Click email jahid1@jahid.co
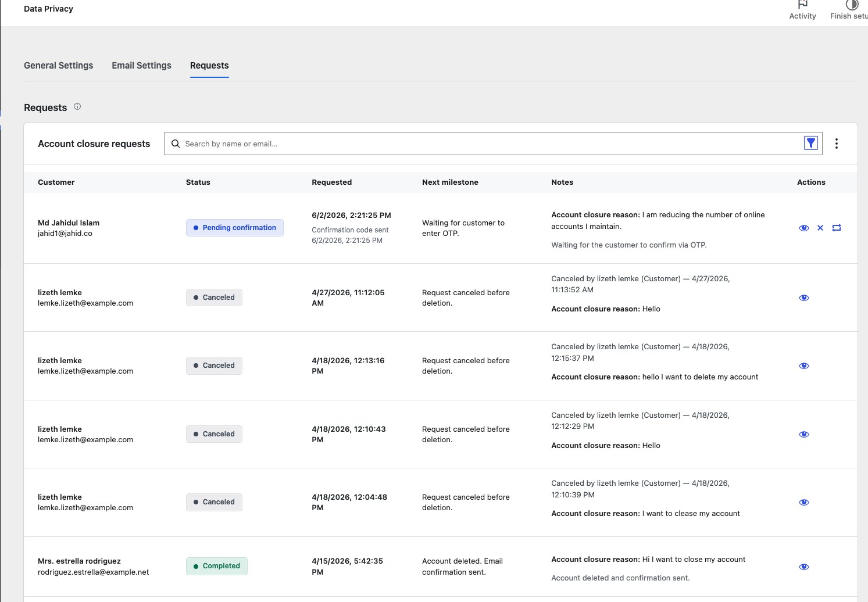Image resolution: width=868 pixels, height=602 pixels. point(65,234)
